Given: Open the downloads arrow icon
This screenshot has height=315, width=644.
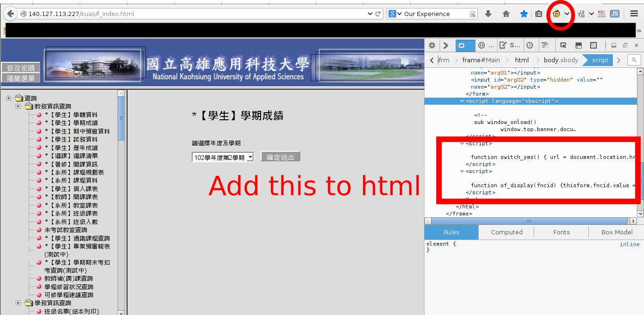Looking at the screenshot, I should click(x=488, y=14).
